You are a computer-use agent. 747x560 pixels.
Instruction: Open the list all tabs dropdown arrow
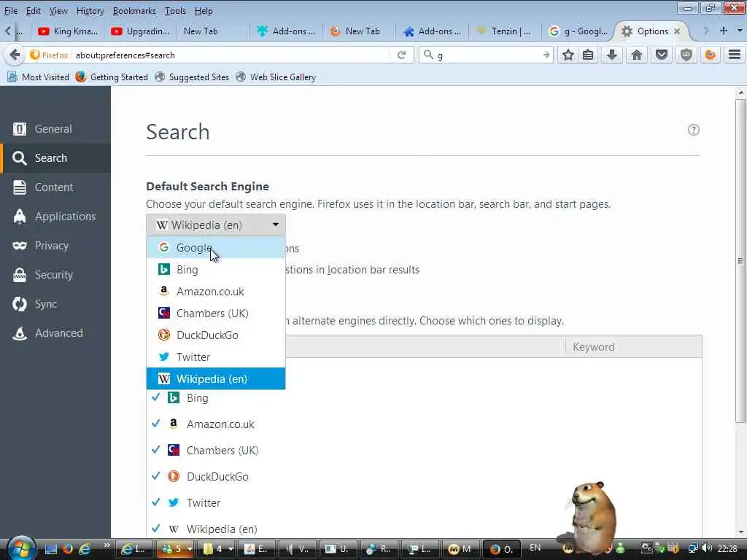coord(740,31)
